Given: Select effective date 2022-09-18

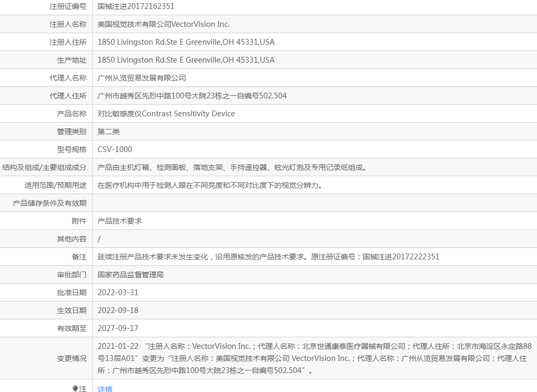Looking at the screenshot, I should (118, 310).
